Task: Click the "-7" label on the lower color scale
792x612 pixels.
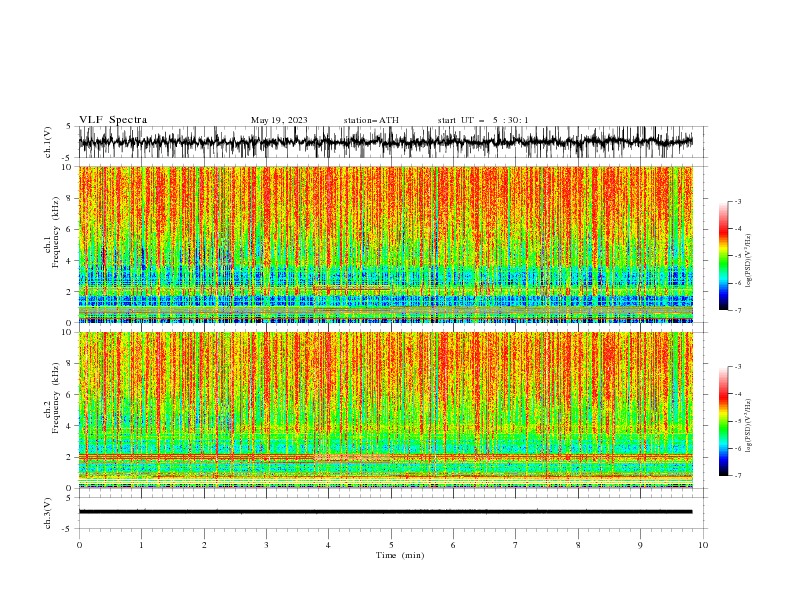Action: (737, 476)
